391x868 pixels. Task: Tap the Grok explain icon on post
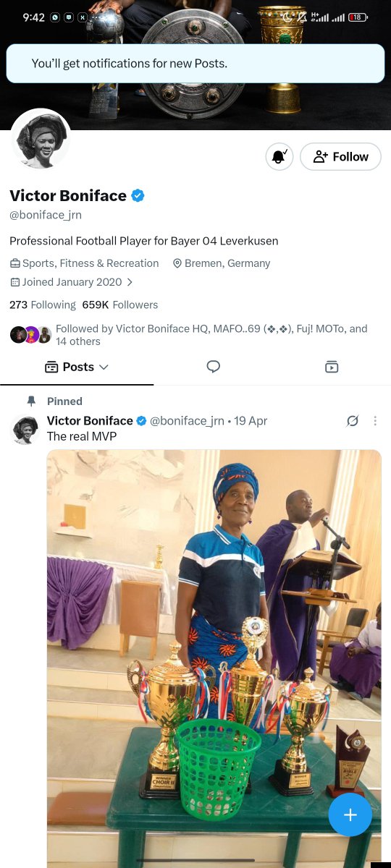[353, 421]
